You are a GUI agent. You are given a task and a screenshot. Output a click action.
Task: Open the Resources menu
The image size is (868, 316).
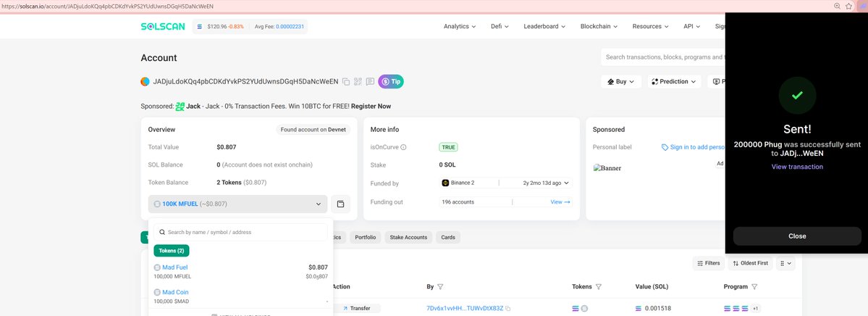[x=650, y=26]
